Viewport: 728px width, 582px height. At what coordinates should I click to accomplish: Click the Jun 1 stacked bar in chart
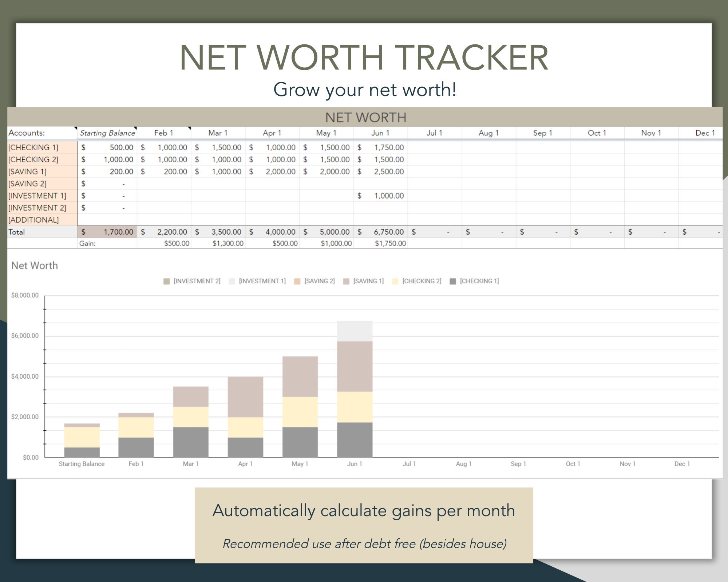[355, 389]
